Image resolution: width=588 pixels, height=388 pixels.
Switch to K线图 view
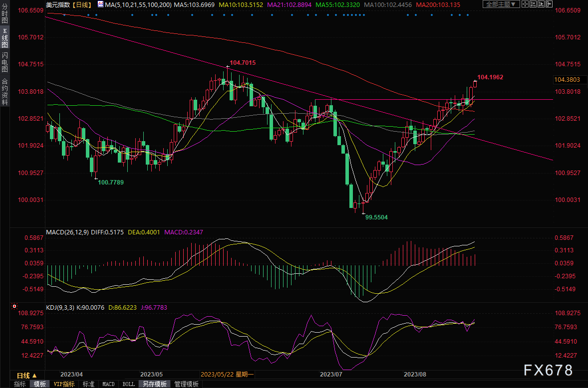(x=4, y=38)
